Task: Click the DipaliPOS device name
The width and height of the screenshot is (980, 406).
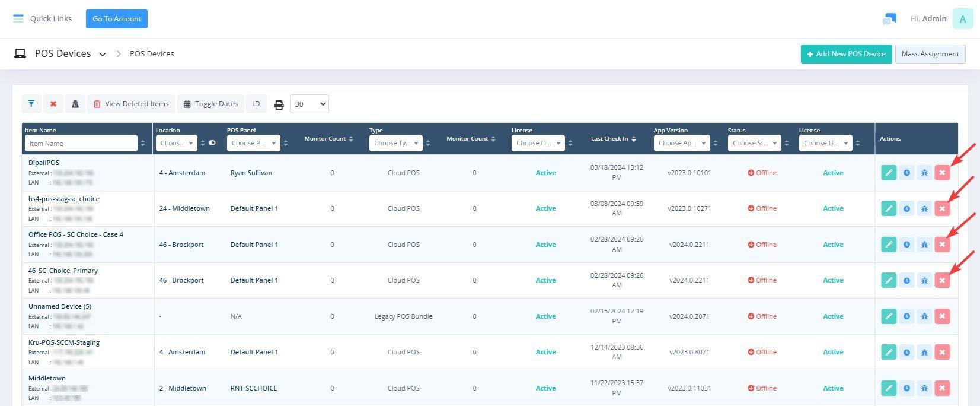Action: [44, 163]
